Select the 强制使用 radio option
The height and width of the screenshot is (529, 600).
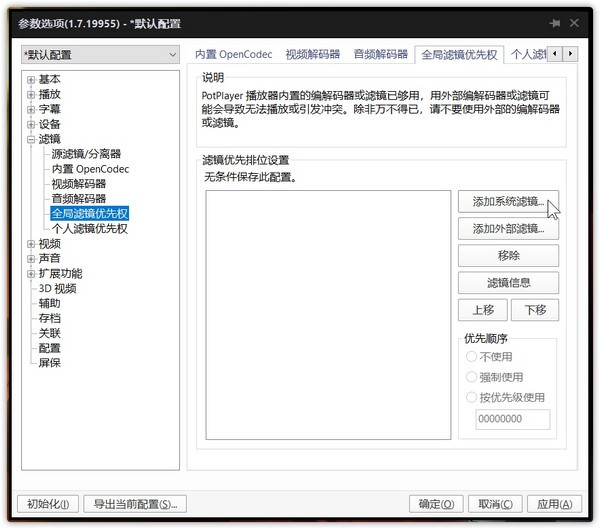(x=472, y=376)
